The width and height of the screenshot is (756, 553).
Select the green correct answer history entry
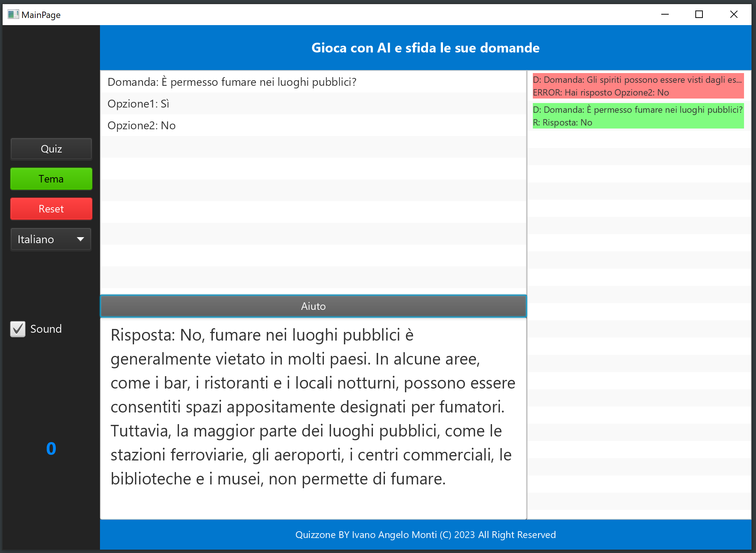[638, 116]
